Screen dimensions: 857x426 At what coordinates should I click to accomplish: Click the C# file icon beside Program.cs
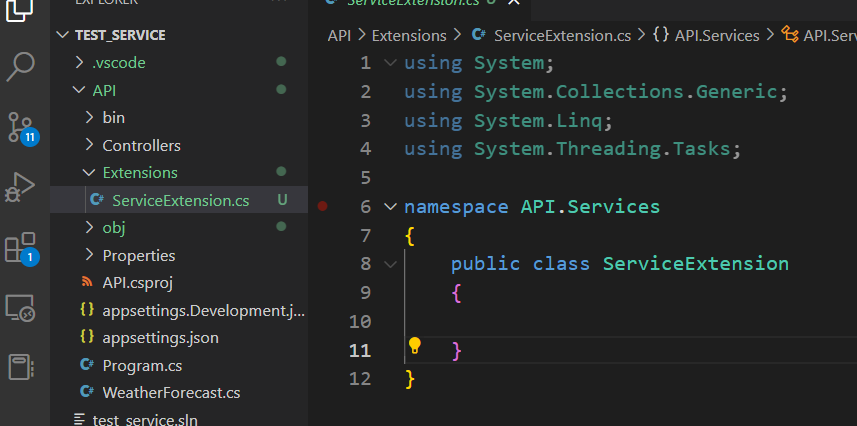click(86, 365)
